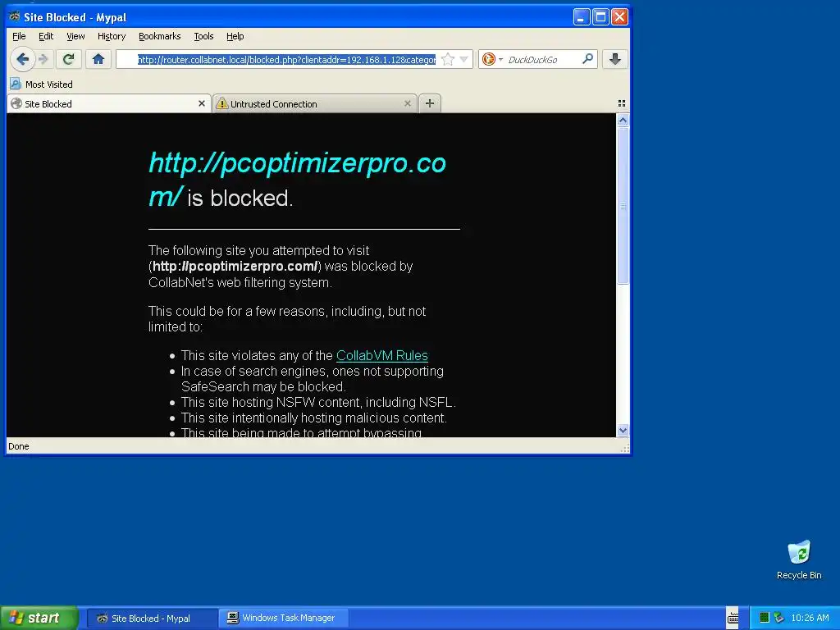Screen dimensions: 840x630
Task: Close the Site Blocked tab
Action: click(202, 103)
